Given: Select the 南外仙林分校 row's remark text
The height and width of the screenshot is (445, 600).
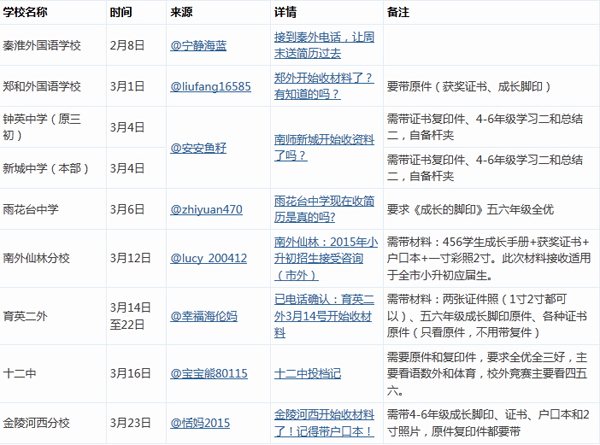Looking at the screenshot, I should 489,258.
